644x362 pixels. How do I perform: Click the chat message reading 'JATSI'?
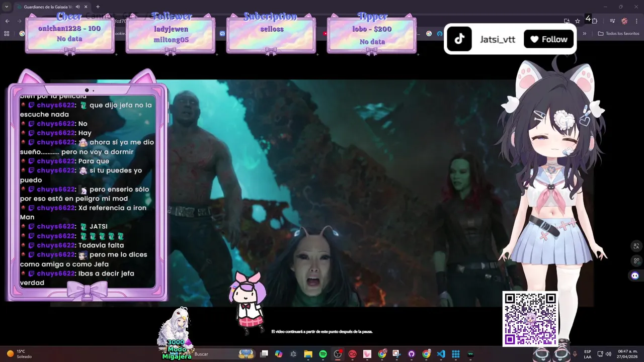coord(99,227)
